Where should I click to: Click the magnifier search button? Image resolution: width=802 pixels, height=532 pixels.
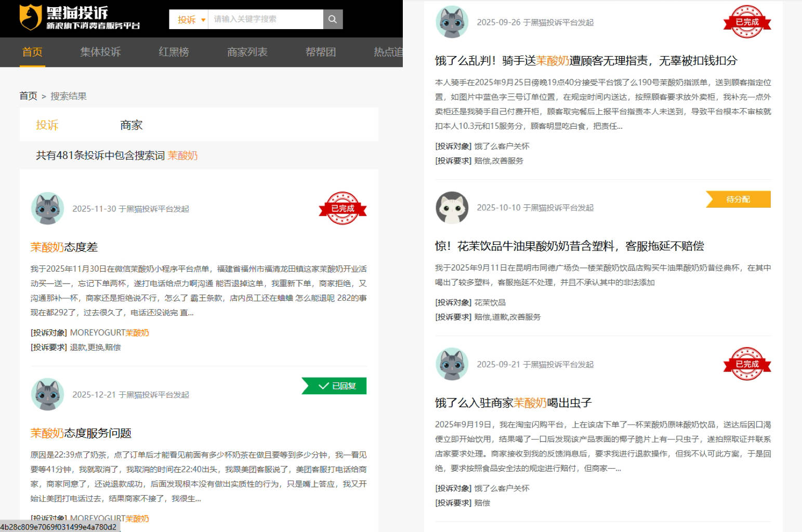333,19
